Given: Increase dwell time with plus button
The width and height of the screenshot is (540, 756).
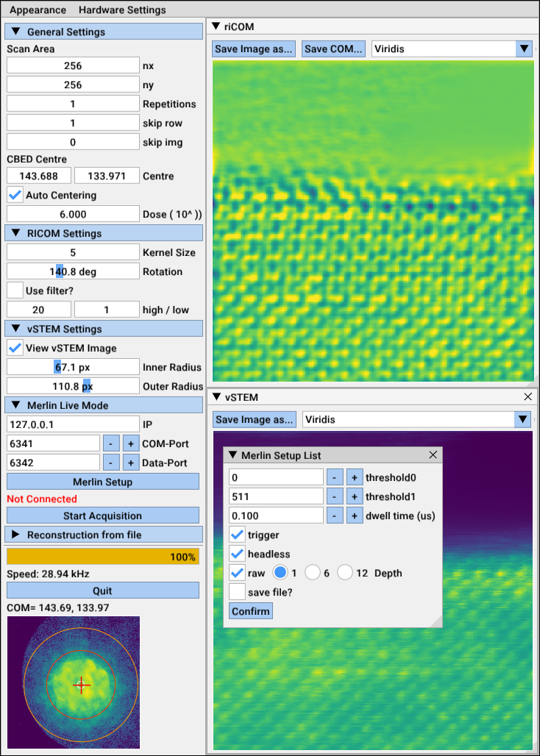Looking at the screenshot, I should tap(355, 516).
